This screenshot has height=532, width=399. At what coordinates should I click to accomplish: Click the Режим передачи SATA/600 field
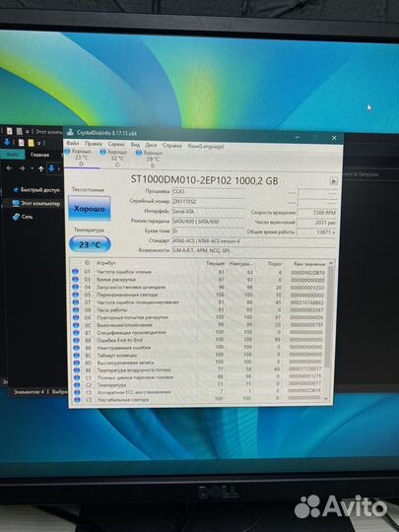pos(208,222)
